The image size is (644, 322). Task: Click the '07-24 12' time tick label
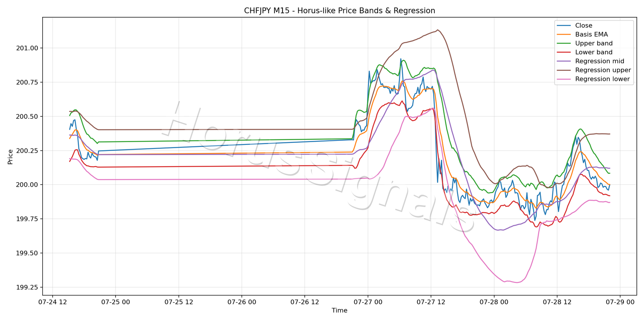tap(52, 302)
